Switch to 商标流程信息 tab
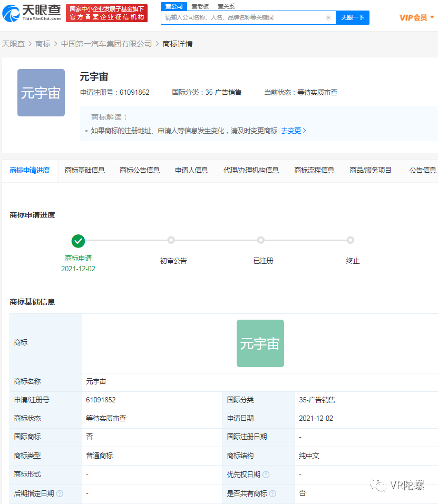The width and height of the screenshot is (438, 504). [314, 170]
